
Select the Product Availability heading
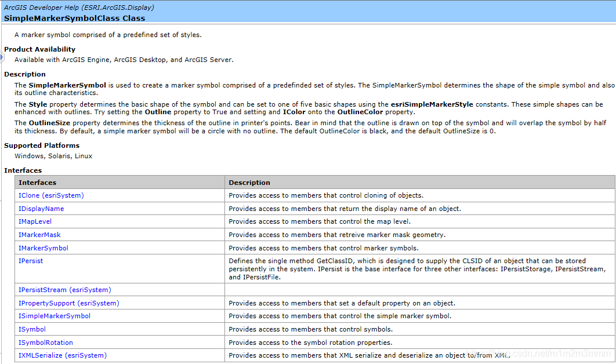point(39,49)
